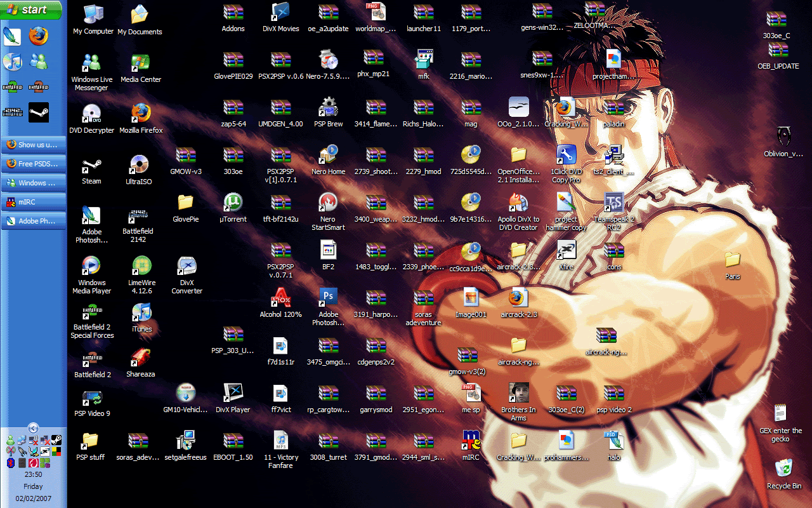
Task: Open My Documents folder icon
Action: pos(140,19)
